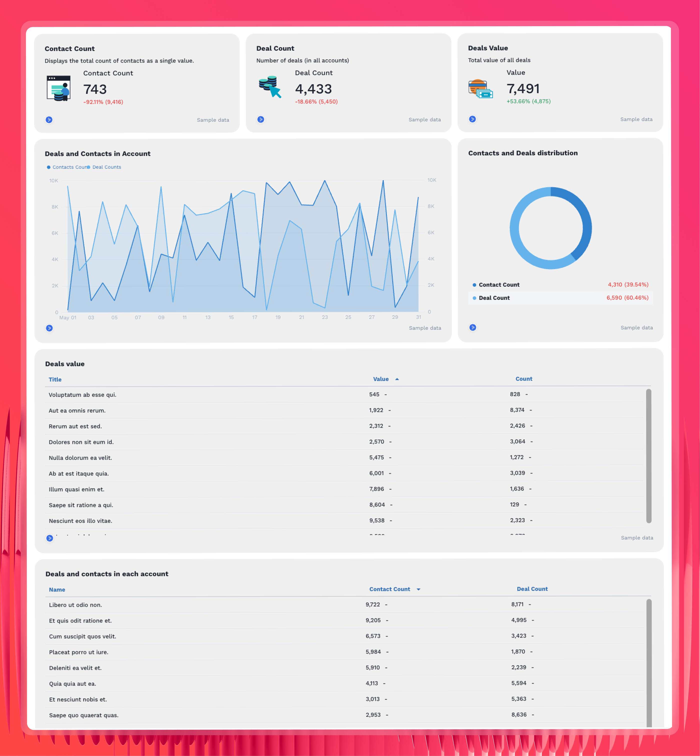Select row Illum quasi enim et.
700x756 pixels.
point(344,489)
